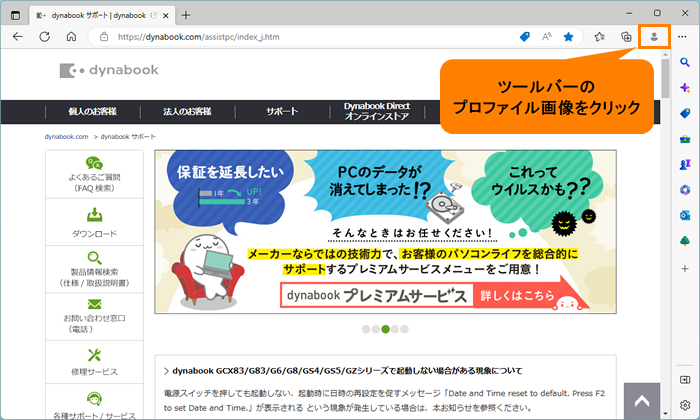
Task: Click the dynabook logo
Action: (x=109, y=70)
